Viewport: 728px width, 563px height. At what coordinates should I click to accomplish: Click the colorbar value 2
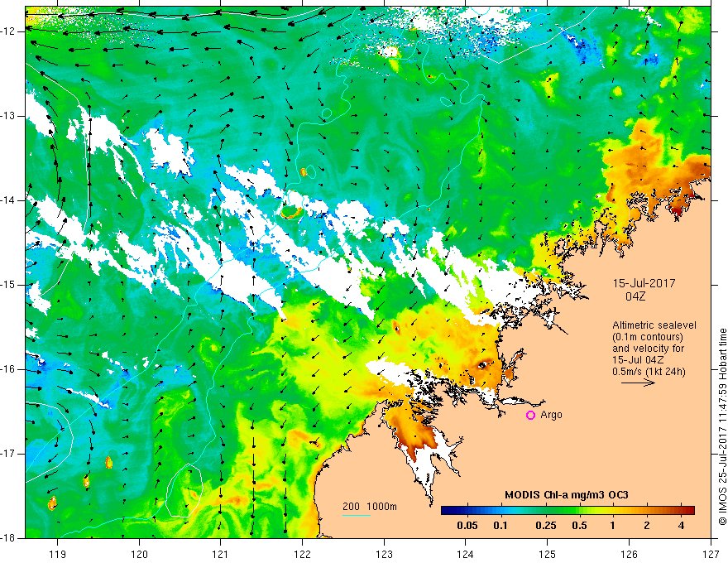647,526
